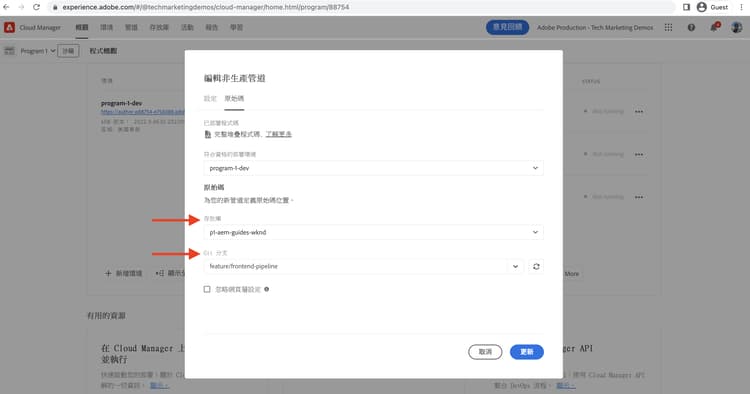
Task: Open the Adobe apps grid switcher
Action: point(668,27)
